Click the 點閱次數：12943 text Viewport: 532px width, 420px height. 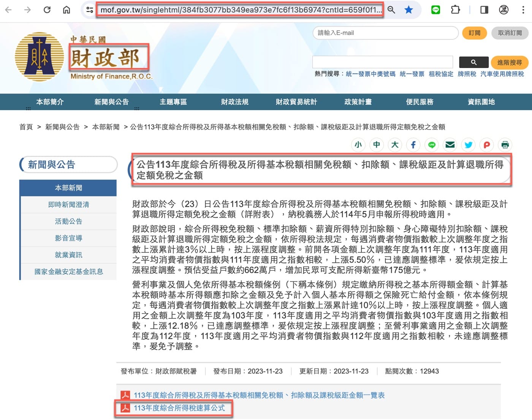[412, 371]
